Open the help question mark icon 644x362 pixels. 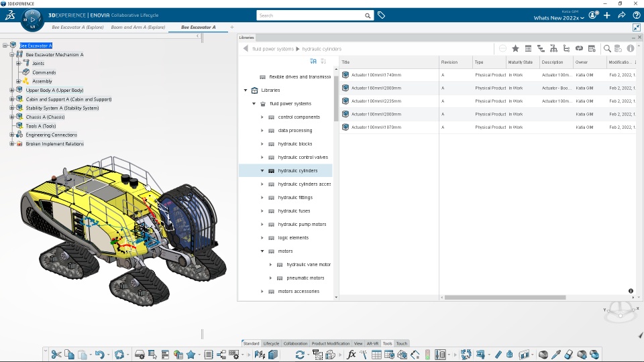(636, 15)
